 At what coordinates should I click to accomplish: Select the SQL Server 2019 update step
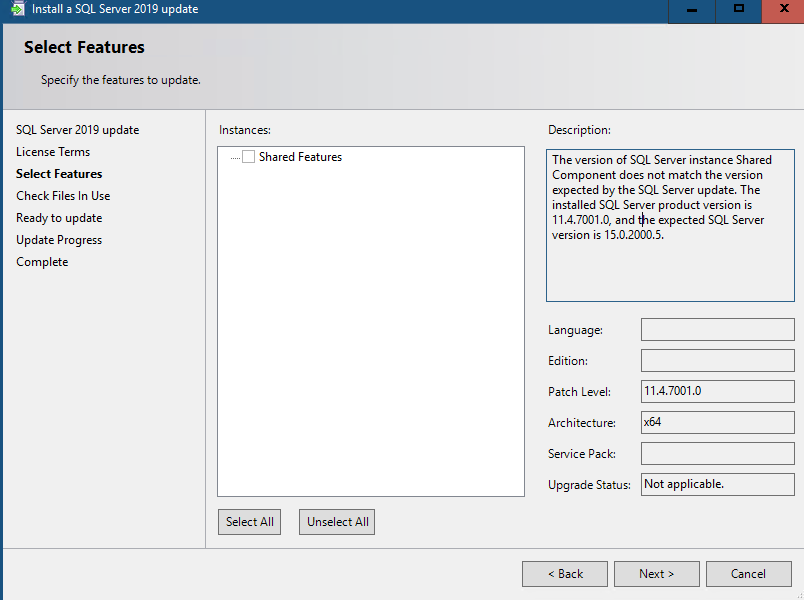coord(77,129)
